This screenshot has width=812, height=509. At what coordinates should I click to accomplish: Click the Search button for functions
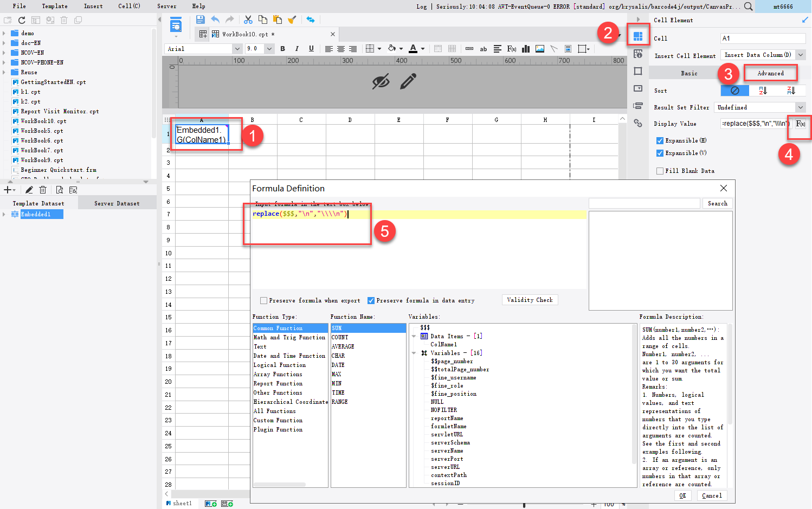(x=718, y=203)
